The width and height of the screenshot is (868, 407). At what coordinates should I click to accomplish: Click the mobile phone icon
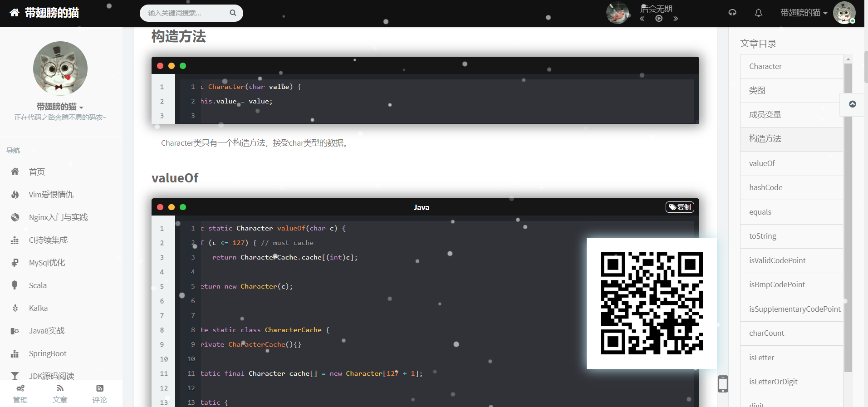click(x=723, y=384)
